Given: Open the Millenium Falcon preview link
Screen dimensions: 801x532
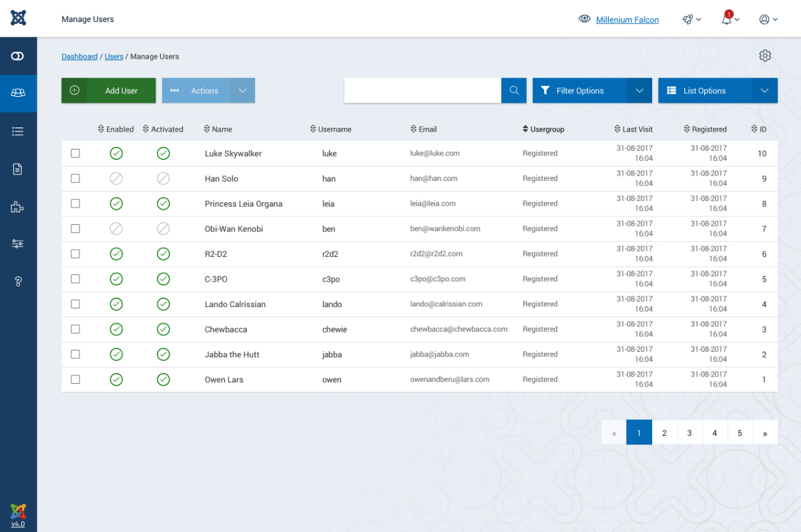Looking at the screenshot, I should point(627,19).
